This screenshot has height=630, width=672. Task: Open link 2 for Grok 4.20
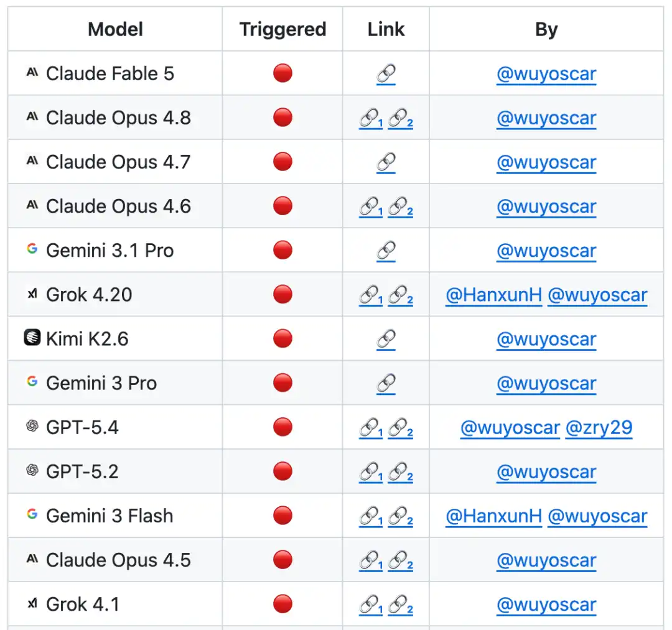pos(400,295)
